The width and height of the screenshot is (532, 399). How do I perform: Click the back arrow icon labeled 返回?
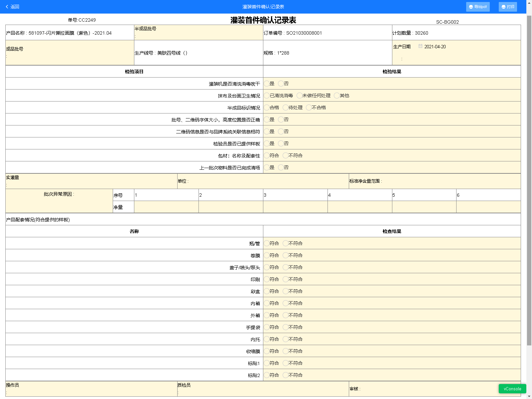(x=7, y=7)
